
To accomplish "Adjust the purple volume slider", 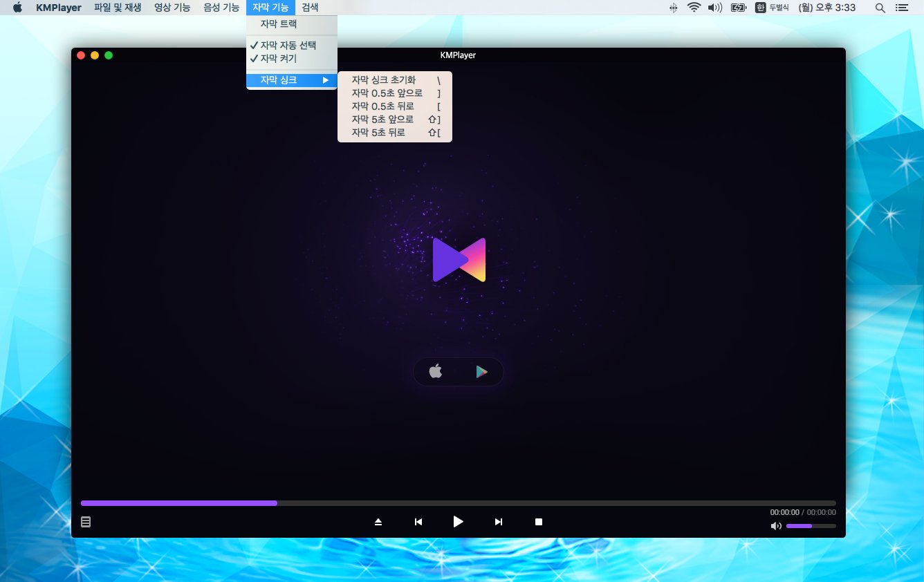I will [x=811, y=526].
